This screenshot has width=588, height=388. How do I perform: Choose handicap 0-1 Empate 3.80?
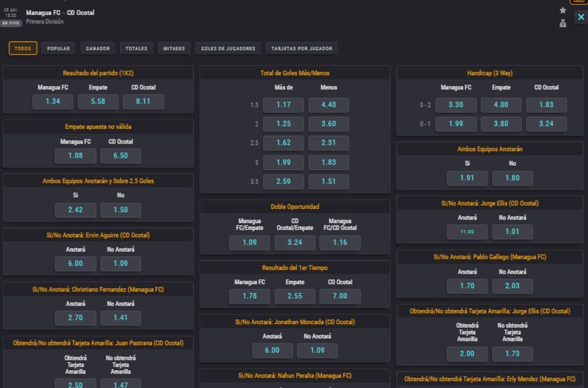point(501,124)
